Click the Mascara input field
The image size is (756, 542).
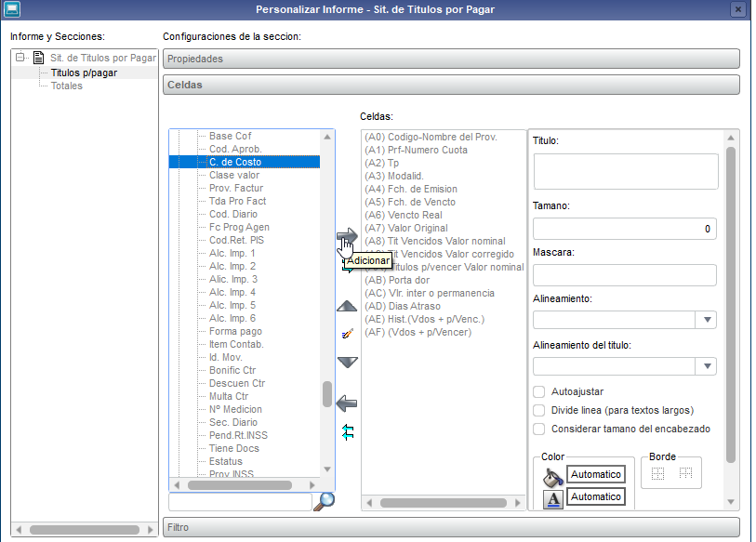point(624,275)
